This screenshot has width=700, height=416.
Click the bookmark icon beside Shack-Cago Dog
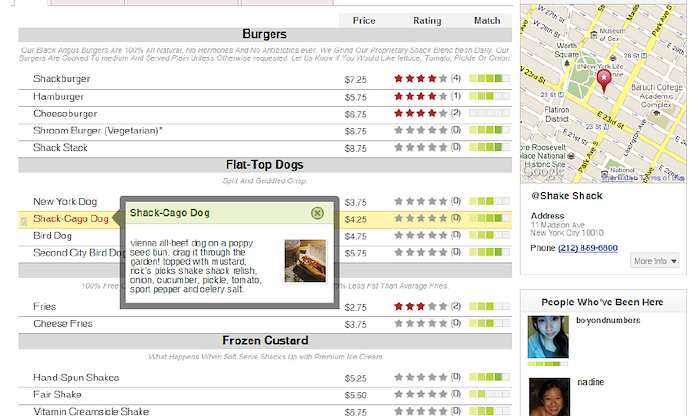tap(24, 220)
